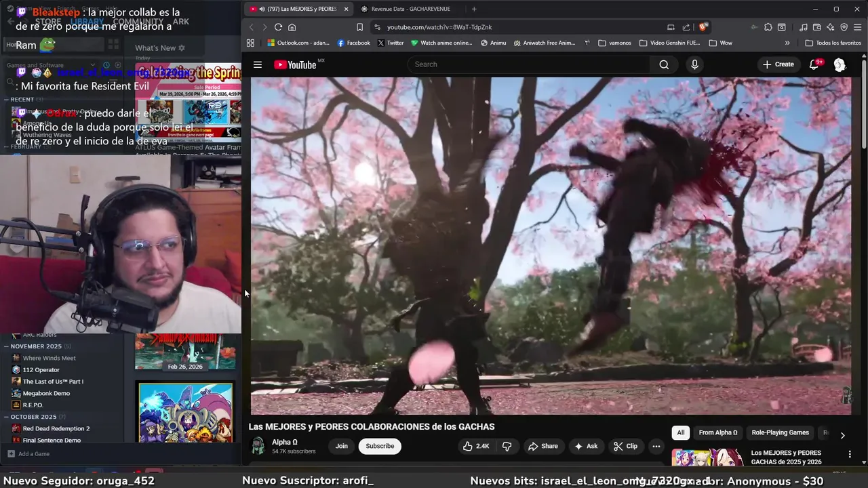
Task: Open the browser extensions puzzle icon
Action: 768,27
